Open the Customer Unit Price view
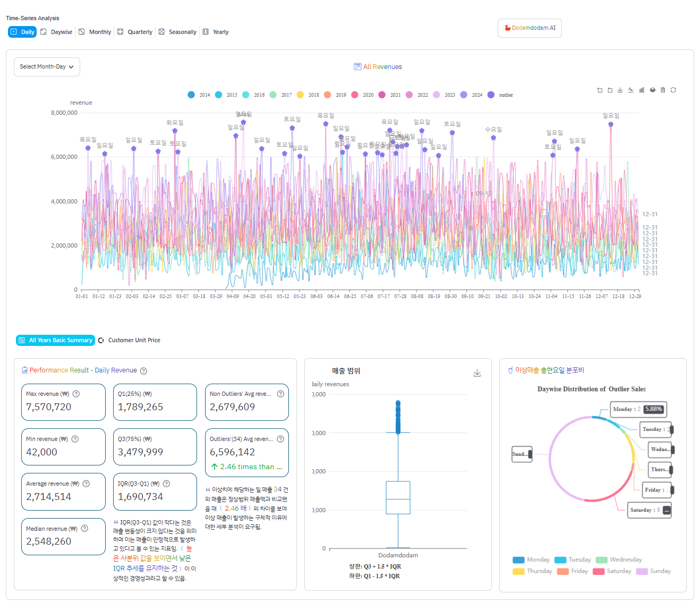Screen dimensions: 700x602 click(x=129, y=340)
